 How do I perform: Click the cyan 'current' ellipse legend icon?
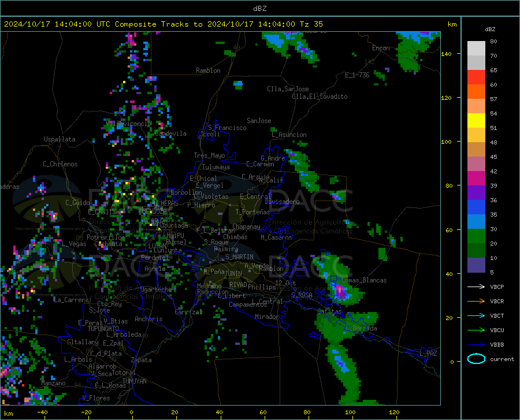[476, 359]
